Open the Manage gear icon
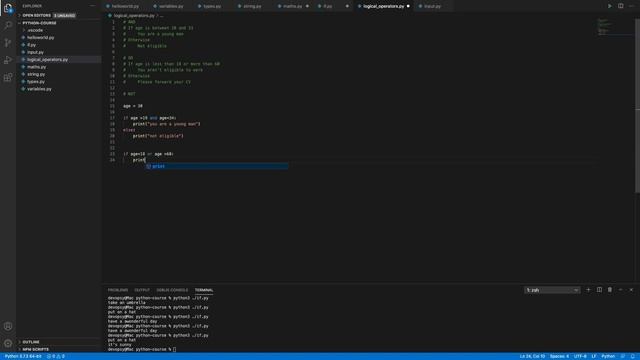Viewport: 640px width, 360px height. click(8, 343)
